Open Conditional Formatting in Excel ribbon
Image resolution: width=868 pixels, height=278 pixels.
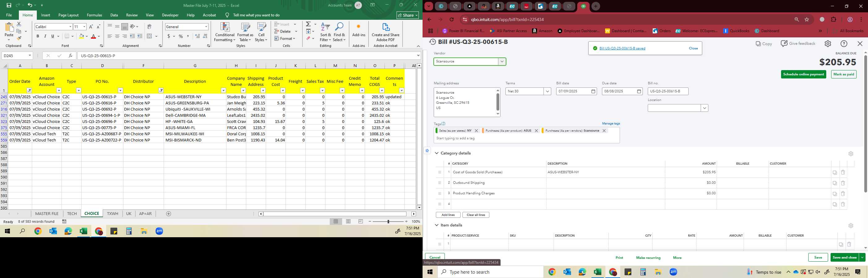pyautogui.click(x=225, y=32)
